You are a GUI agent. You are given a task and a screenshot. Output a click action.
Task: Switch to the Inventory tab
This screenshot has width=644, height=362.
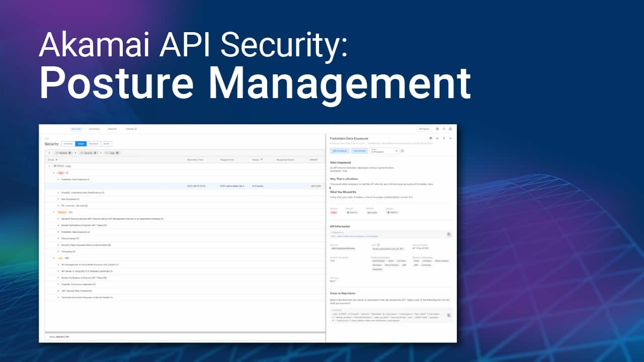click(x=94, y=129)
